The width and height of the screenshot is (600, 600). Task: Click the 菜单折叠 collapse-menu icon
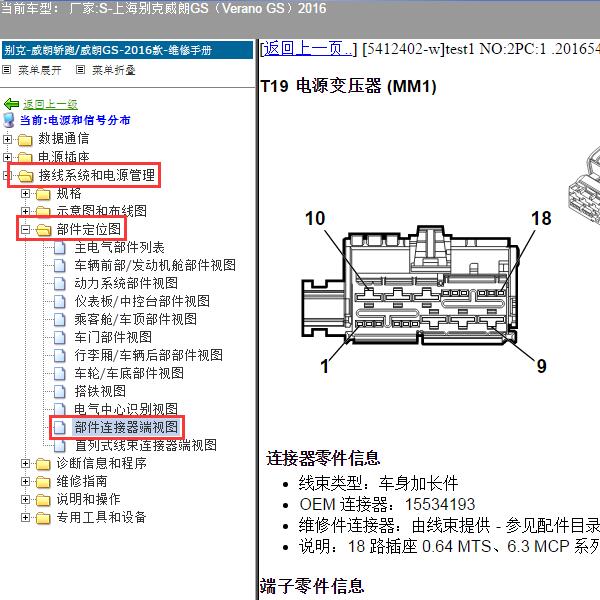tap(80, 70)
